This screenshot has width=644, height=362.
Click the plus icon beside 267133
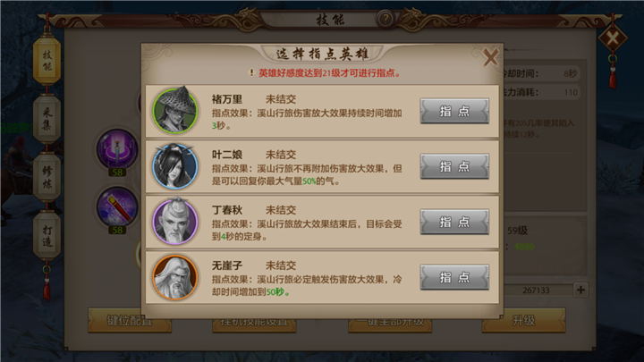580,290
